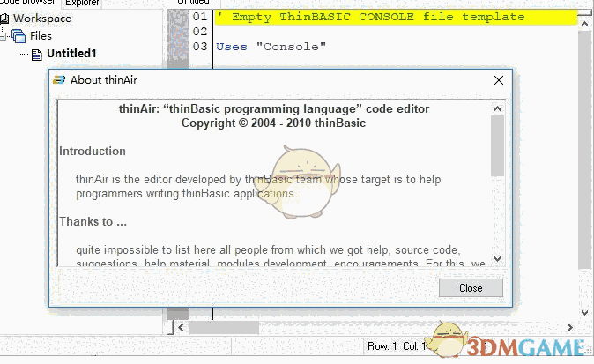Click the About text box scrollbar thumb
This screenshot has width=594, height=364.
coord(497,145)
